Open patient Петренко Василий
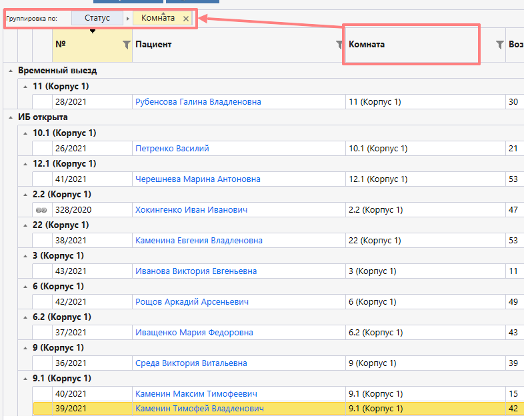This screenshot has height=420, width=524. pos(172,149)
